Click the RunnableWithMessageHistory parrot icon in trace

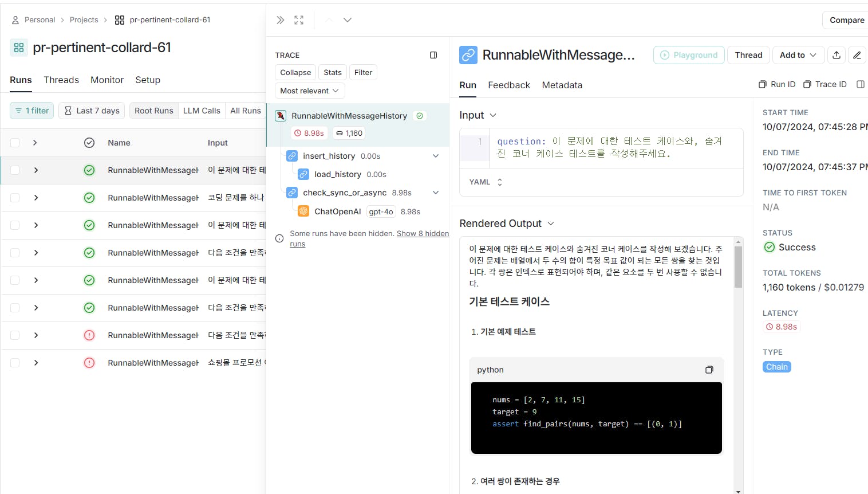click(x=281, y=116)
